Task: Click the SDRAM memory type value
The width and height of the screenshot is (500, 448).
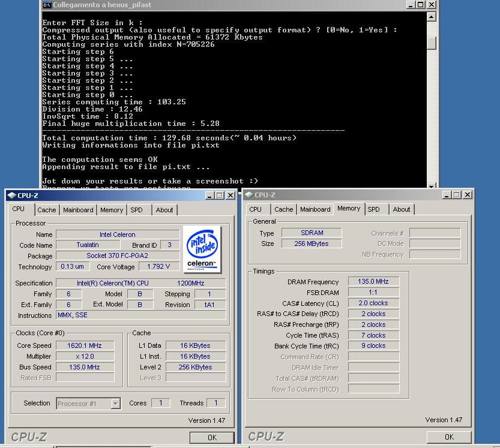Action: [x=312, y=233]
